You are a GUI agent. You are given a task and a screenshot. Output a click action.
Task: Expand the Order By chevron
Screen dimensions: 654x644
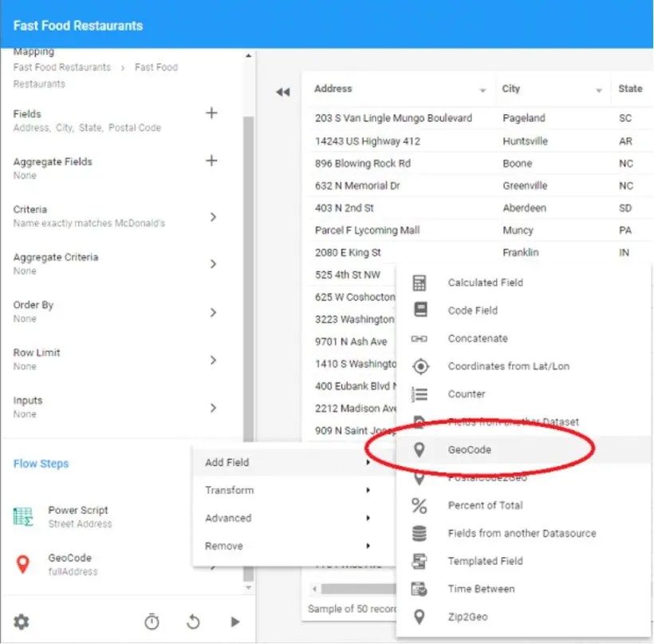[213, 313]
